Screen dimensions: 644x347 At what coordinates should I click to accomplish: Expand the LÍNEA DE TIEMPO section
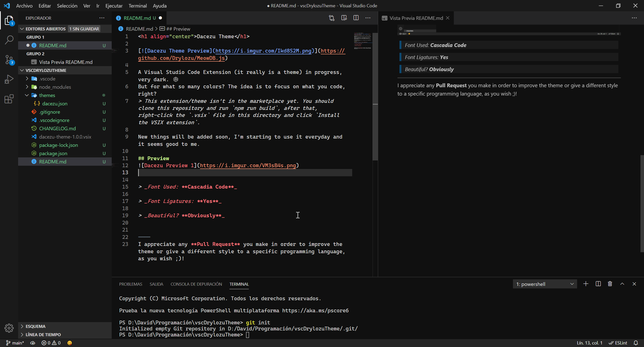(65, 335)
